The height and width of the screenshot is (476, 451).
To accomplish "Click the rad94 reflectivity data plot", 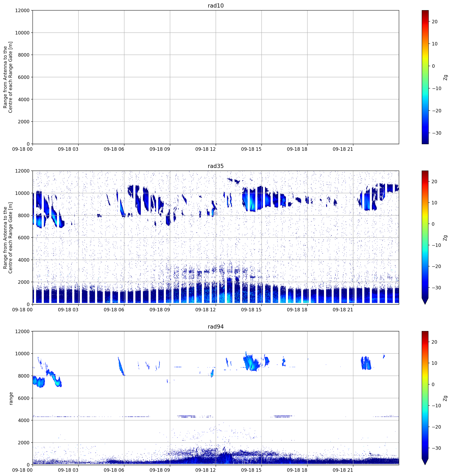I will click(216, 398).
